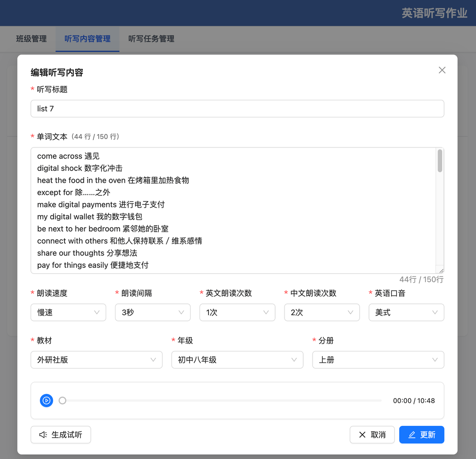Click inside the 听写标题 field containing list 7
Viewport: 476px width, 459px height.
(237, 108)
